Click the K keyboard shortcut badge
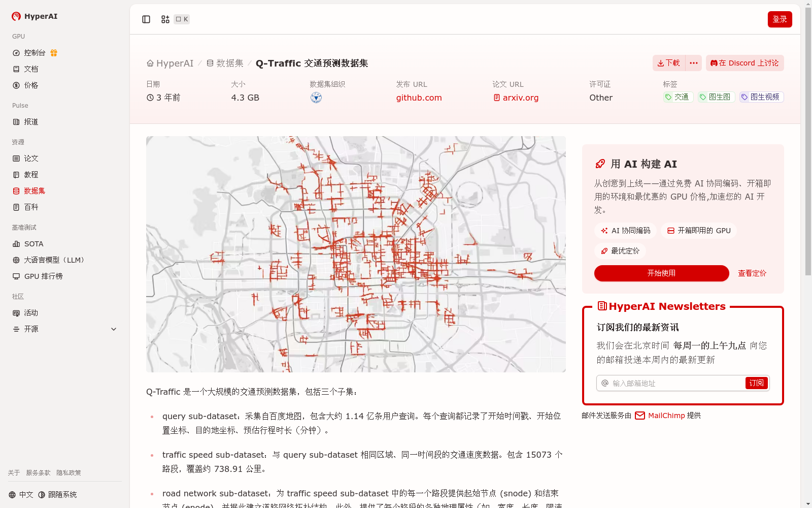Image resolution: width=812 pixels, height=508 pixels. 182,19
